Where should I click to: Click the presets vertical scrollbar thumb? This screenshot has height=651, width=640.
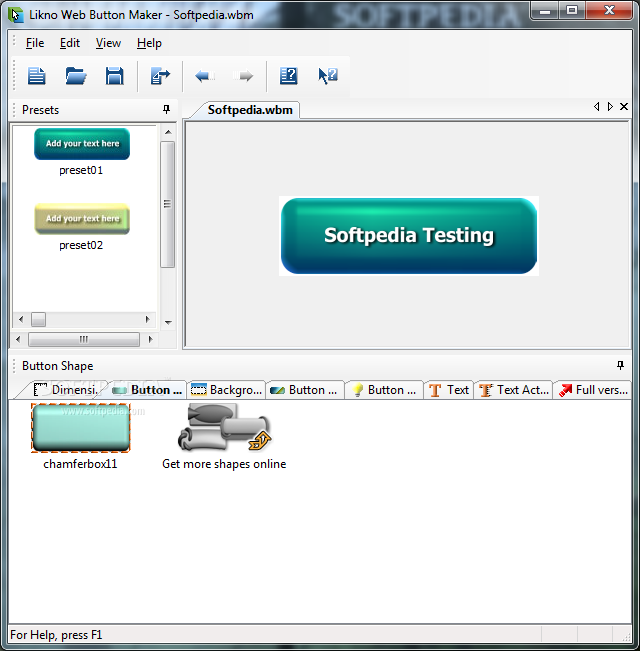[167, 204]
